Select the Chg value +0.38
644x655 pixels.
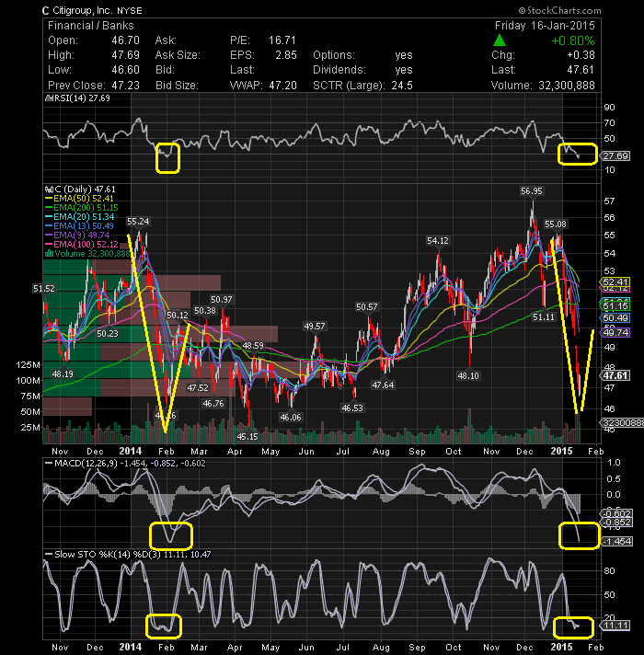581,55
